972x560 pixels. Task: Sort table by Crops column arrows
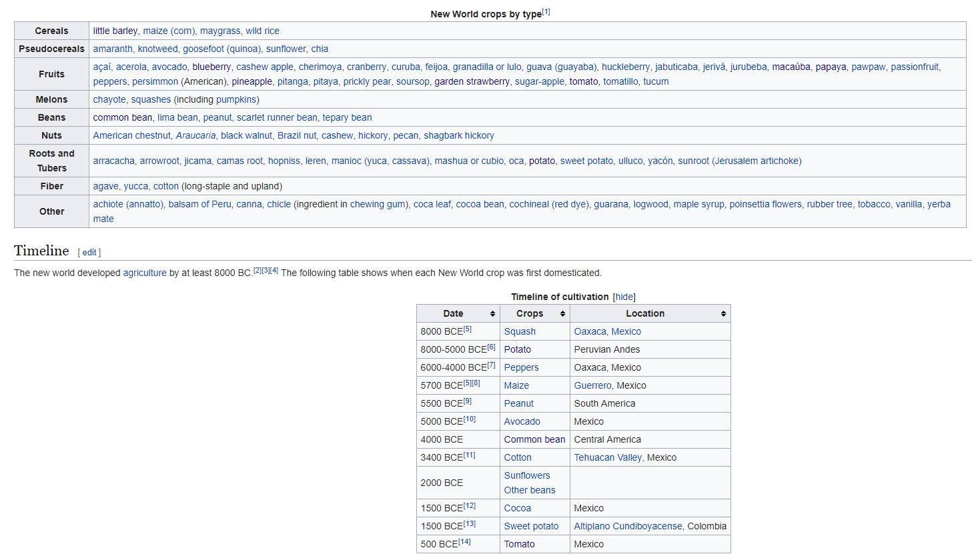coord(562,314)
